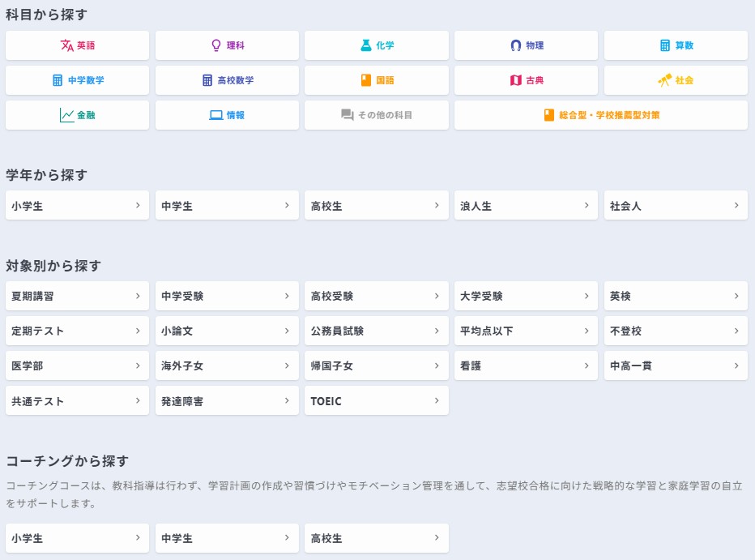Open the 海外子女 category

coord(227,365)
